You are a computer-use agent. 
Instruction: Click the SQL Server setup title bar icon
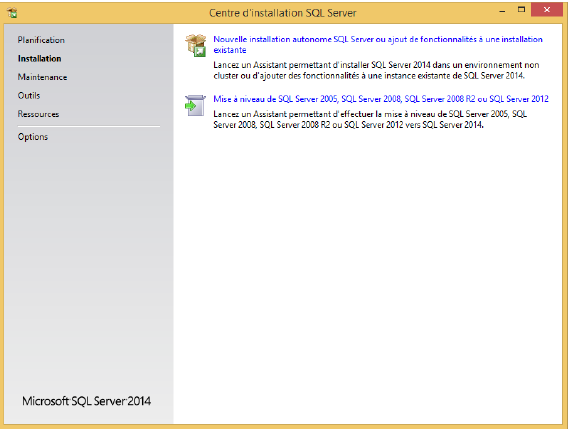point(12,13)
